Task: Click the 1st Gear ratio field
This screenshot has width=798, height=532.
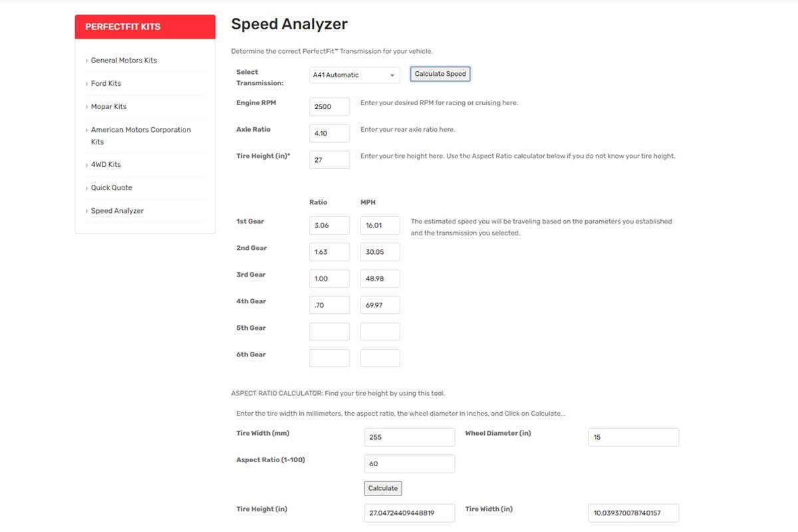Action: [x=329, y=225]
